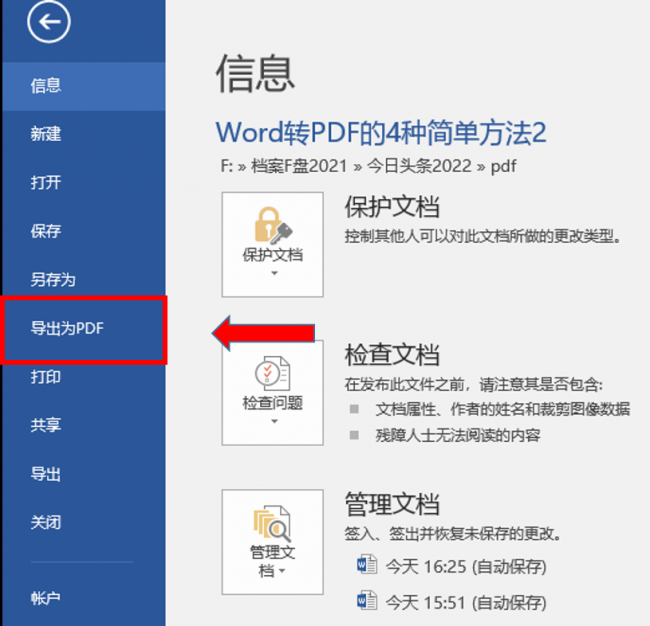Choose 打开 from the sidebar

(x=84, y=182)
